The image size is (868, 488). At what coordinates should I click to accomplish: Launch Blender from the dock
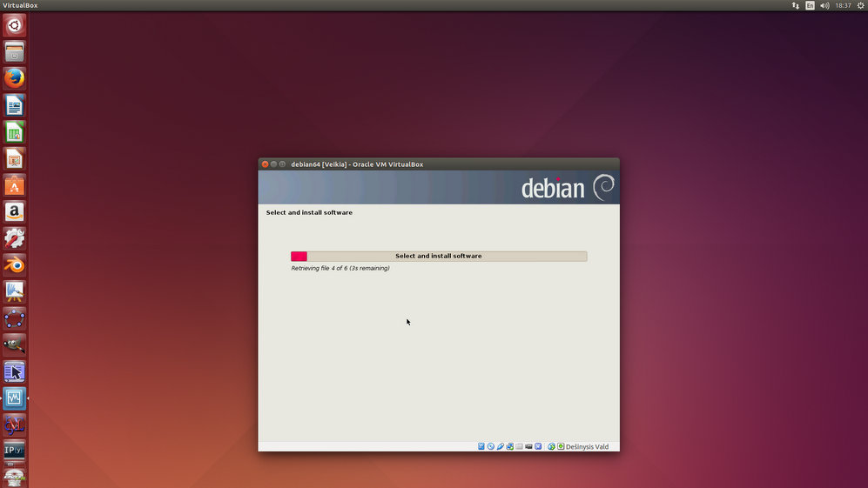[14, 265]
